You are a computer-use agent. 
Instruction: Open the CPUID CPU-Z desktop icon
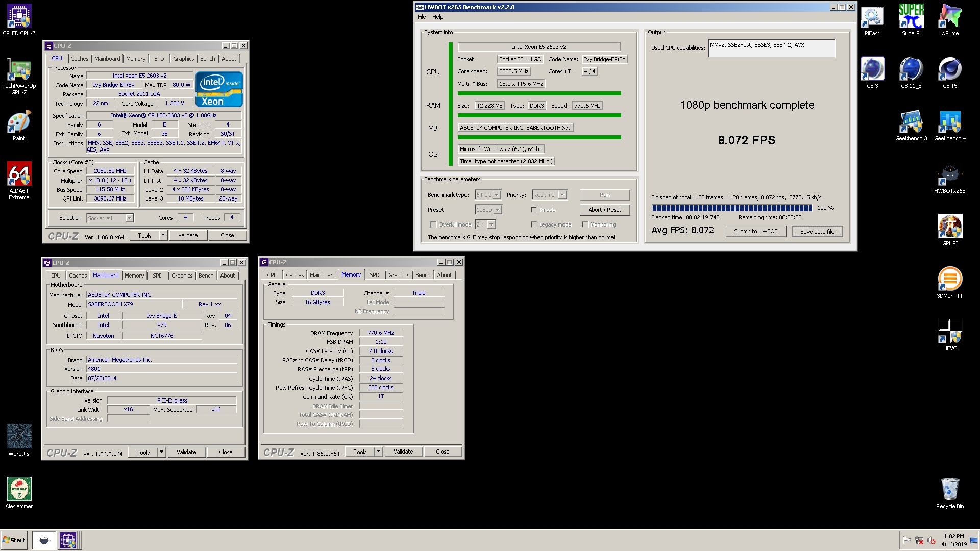pyautogui.click(x=19, y=20)
